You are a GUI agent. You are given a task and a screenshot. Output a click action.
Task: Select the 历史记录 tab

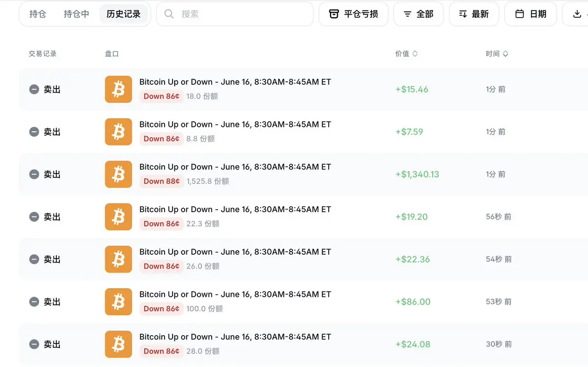[x=123, y=14]
